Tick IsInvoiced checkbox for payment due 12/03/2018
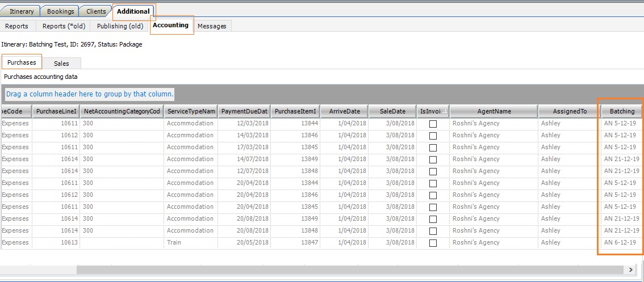The height and width of the screenshot is (282, 644). [433, 124]
